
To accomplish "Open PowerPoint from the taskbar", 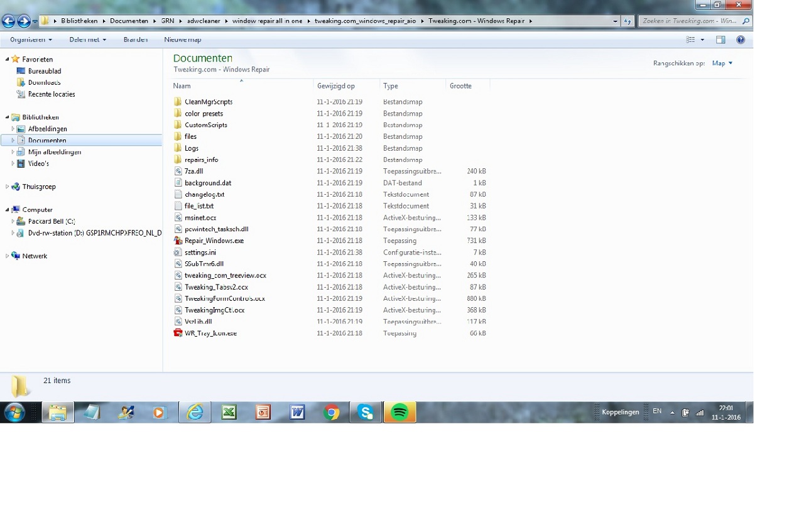I will click(x=263, y=413).
